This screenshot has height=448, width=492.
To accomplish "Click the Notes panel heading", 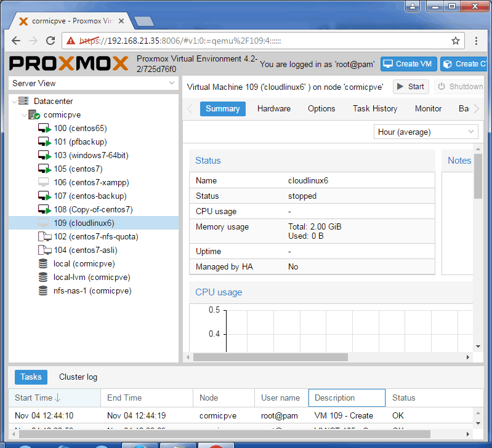I will [459, 161].
